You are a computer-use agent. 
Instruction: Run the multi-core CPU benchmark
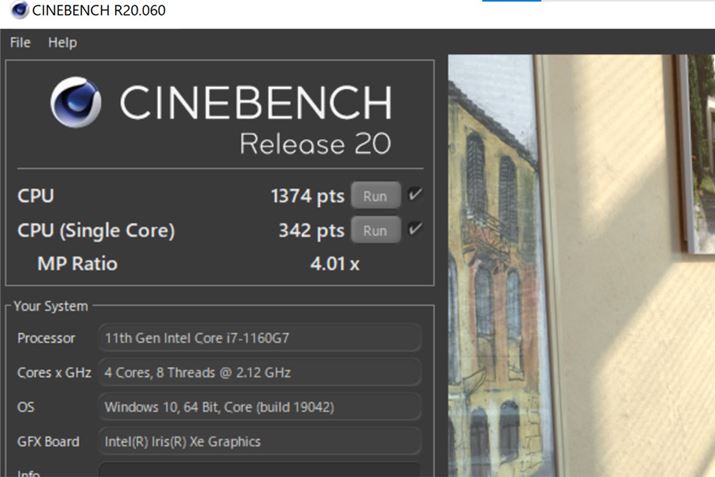tap(376, 196)
